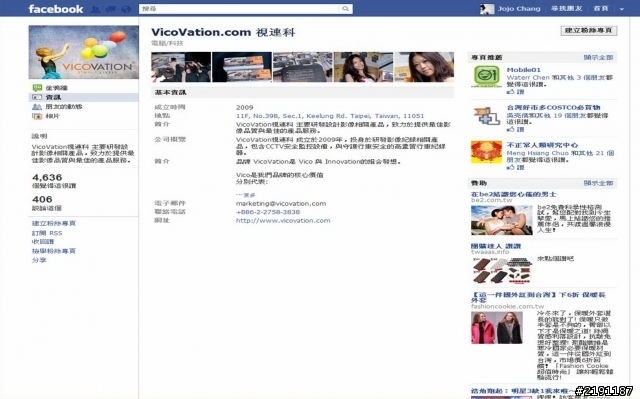Open second photo strip thumbnail with boxes
The height and width of the screenshot is (399, 640).
(x=242, y=67)
